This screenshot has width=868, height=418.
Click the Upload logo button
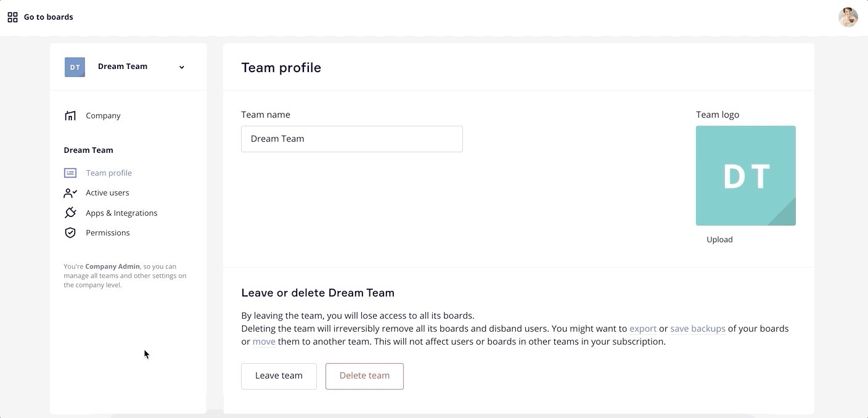(x=719, y=240)
